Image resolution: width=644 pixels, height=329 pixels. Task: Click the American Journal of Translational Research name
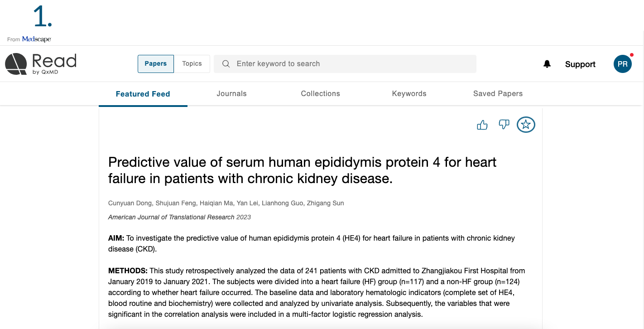[171, 217]
